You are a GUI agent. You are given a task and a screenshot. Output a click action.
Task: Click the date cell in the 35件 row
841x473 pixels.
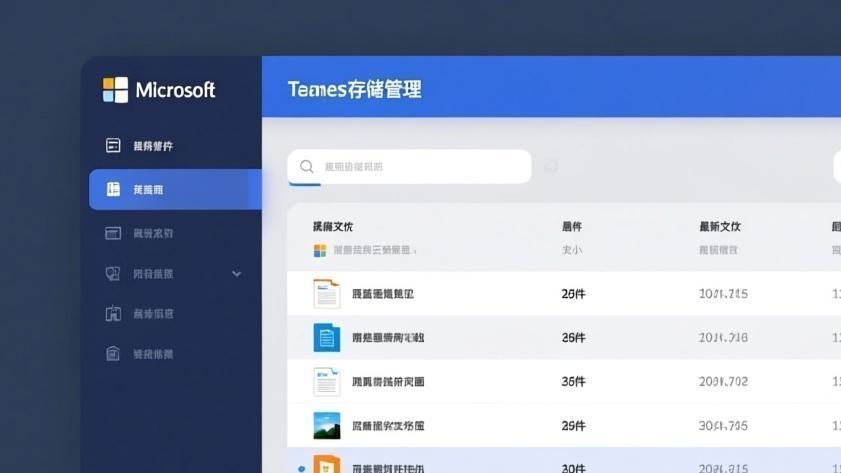pos(723,382)
